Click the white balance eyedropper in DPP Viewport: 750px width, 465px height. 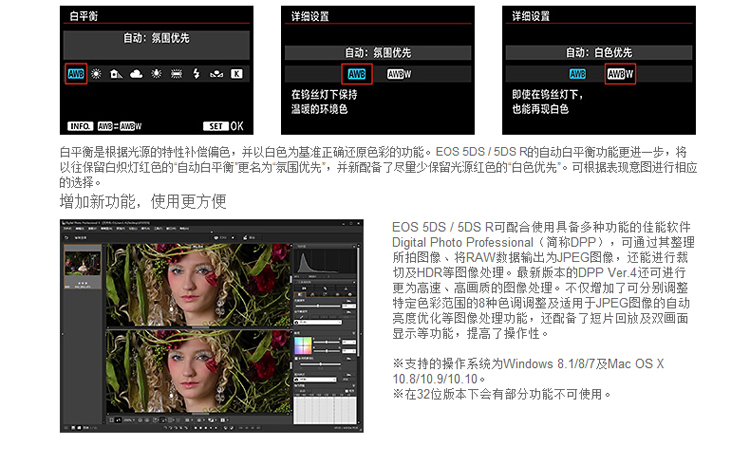(301, 317)
